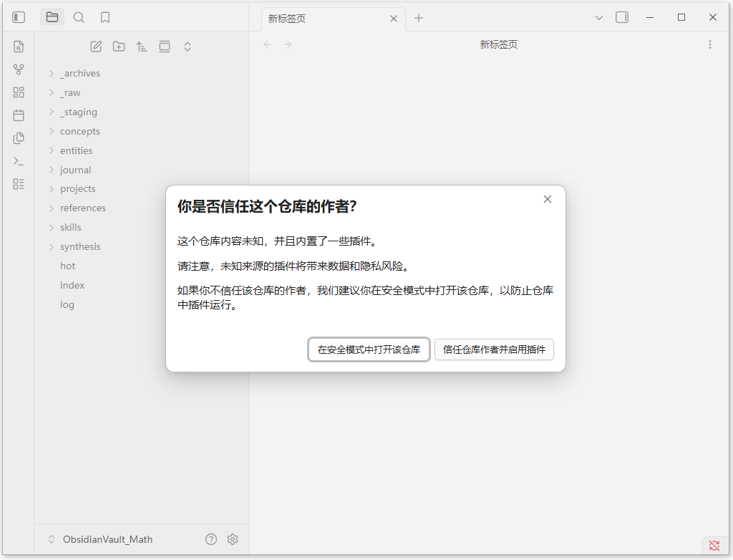Close the trust dialog
The width and height of the screenshot is (733, 560).
point(548,199)
